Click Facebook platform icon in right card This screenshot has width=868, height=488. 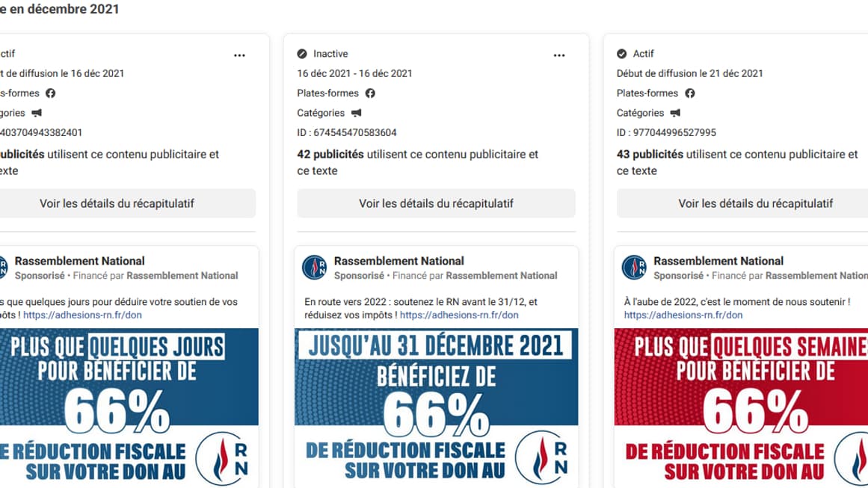[689, 93]
